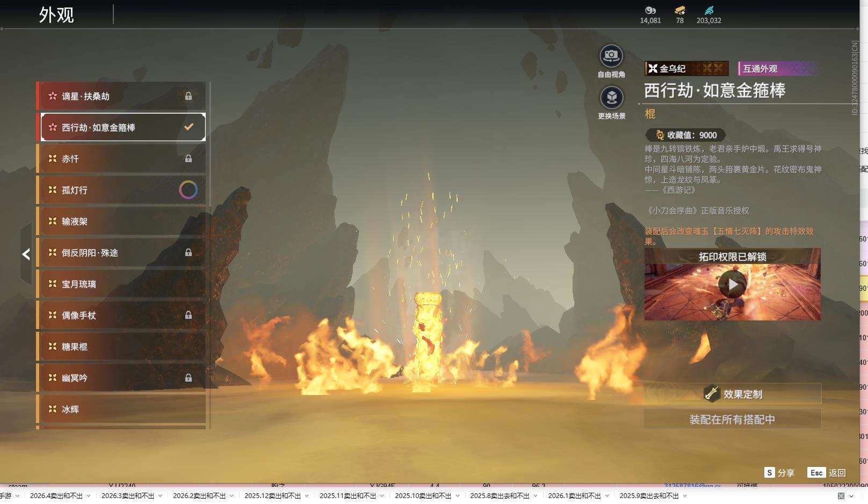Click the checkmark on 西行劫·如意金箍棒
868x504 pixels.
pos(189,127)
